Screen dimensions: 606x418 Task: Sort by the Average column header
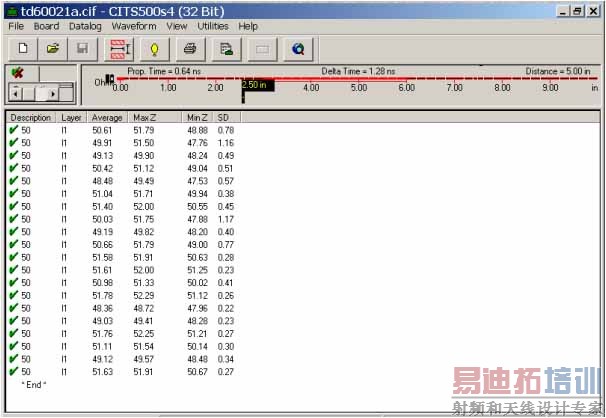[x=107, y=117]
